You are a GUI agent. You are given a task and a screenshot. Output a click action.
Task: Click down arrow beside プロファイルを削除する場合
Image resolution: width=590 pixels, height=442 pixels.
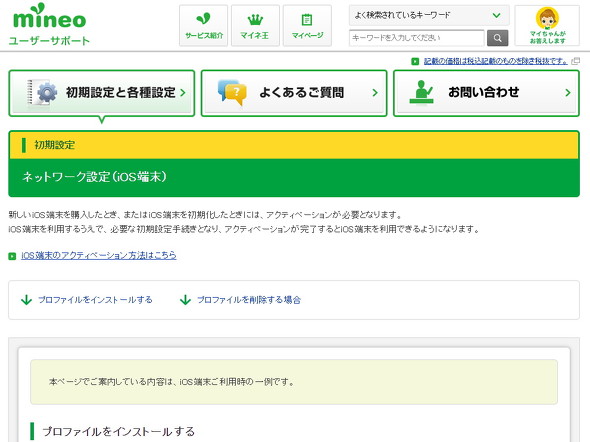click(x=185, y=300)
